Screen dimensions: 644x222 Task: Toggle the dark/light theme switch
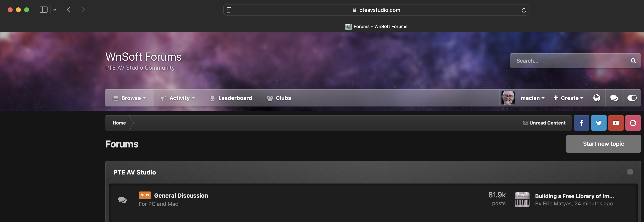coord(632,98)
